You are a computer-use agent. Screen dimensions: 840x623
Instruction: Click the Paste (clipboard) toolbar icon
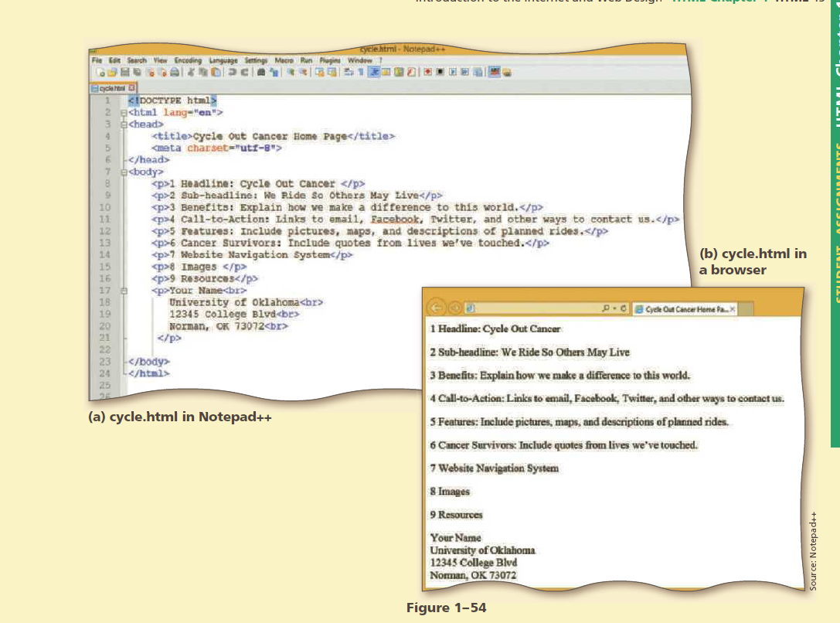[x=215, y=72]
